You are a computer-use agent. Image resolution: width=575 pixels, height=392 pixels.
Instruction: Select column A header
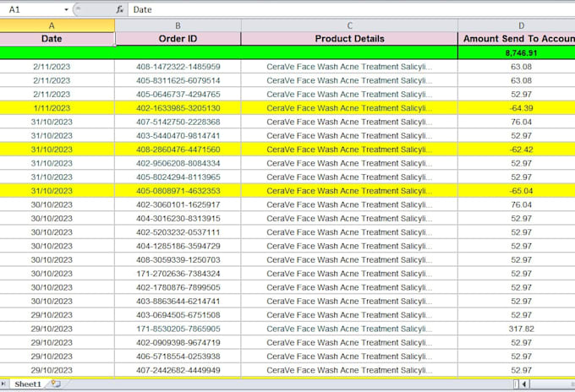click(x=52, y=25)
